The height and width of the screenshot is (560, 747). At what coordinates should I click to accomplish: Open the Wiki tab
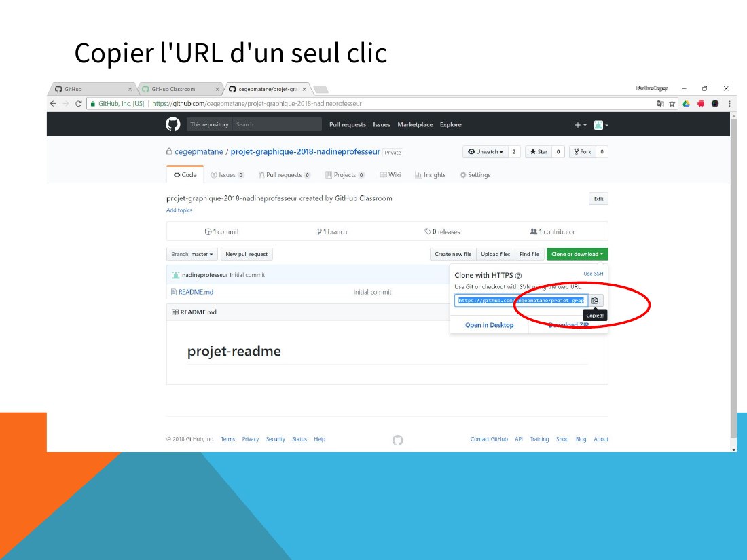point(390,174)
